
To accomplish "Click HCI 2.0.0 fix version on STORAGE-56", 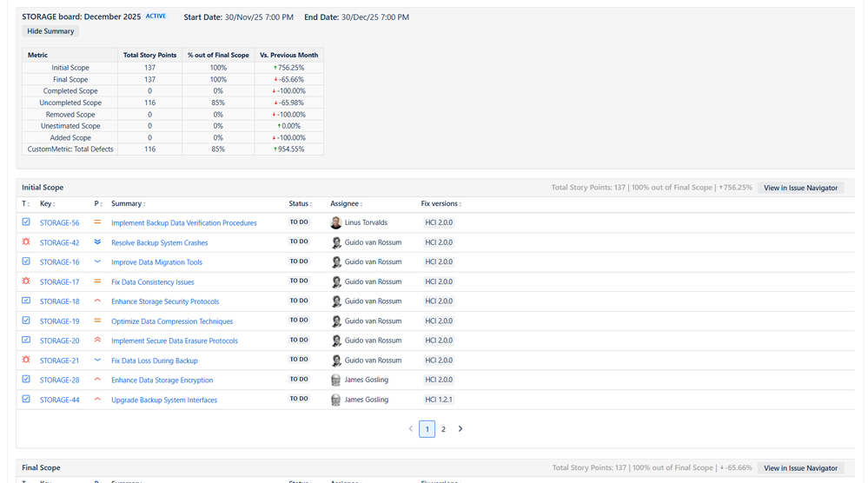I will [439, 222].
